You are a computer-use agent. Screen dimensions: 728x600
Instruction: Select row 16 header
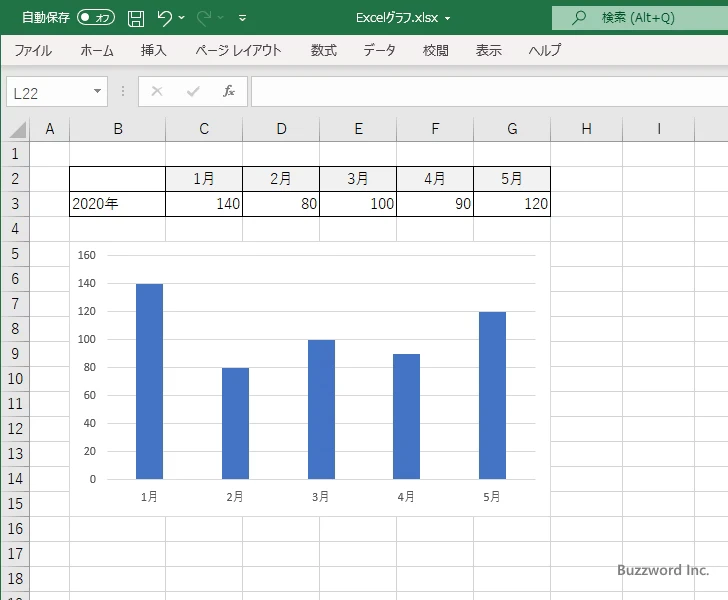tap(15, 529)
